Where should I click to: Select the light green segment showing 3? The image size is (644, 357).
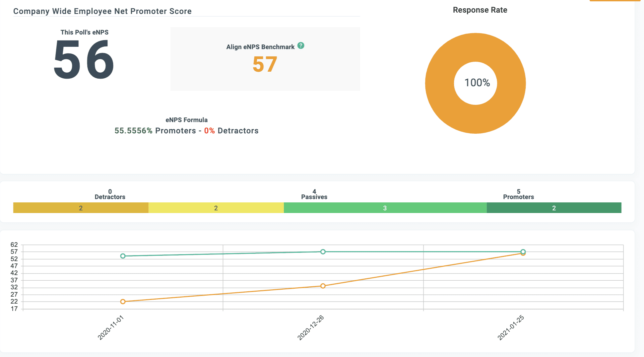tap(385, 208)
